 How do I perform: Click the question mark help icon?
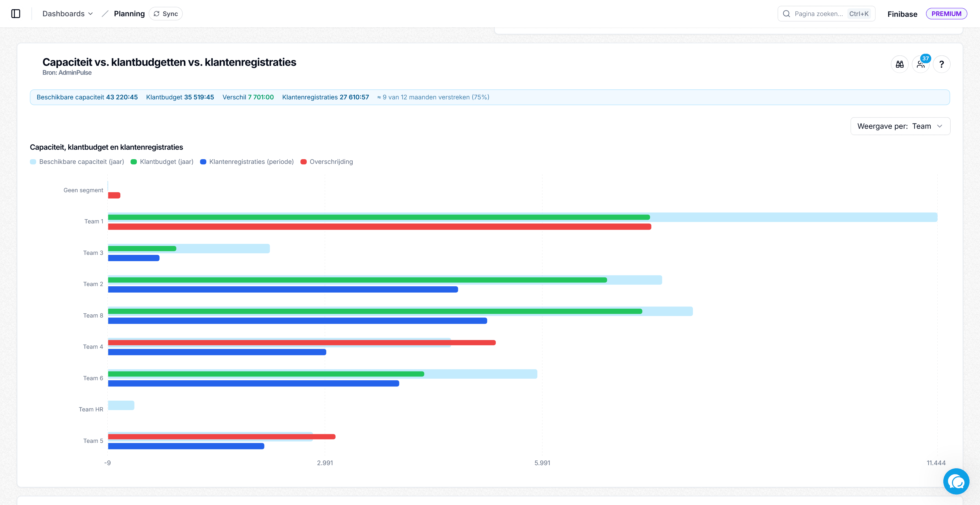click(941, 64)
